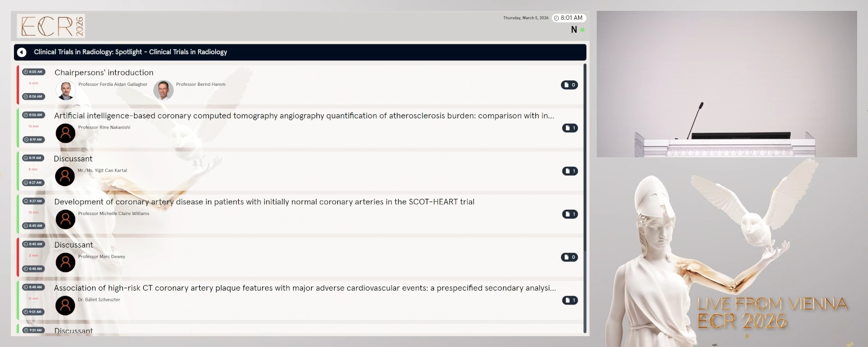
Task: Open the SCOT-HEART trial presentation title
Action: tap(264, 202)
